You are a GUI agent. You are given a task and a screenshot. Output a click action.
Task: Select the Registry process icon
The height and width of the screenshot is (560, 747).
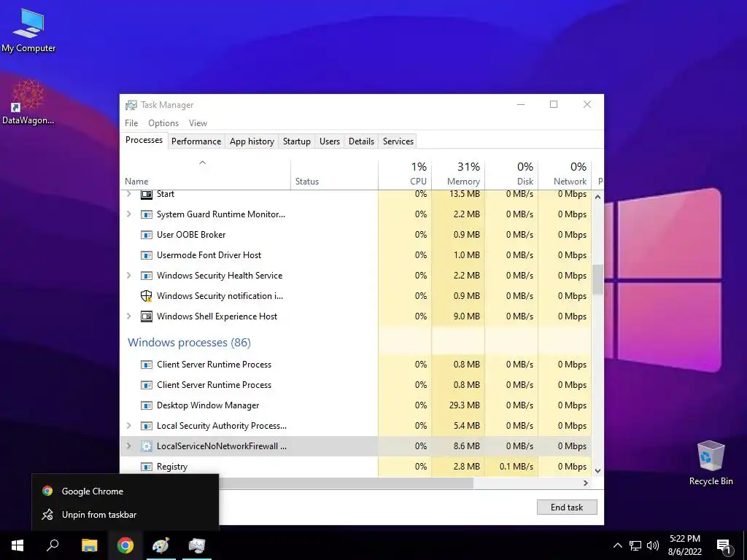(146, 467)
